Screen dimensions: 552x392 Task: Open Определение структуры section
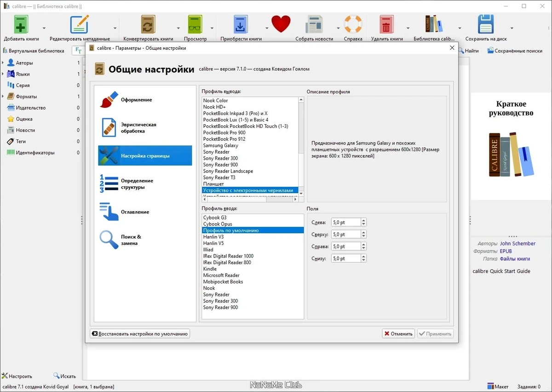145,184
